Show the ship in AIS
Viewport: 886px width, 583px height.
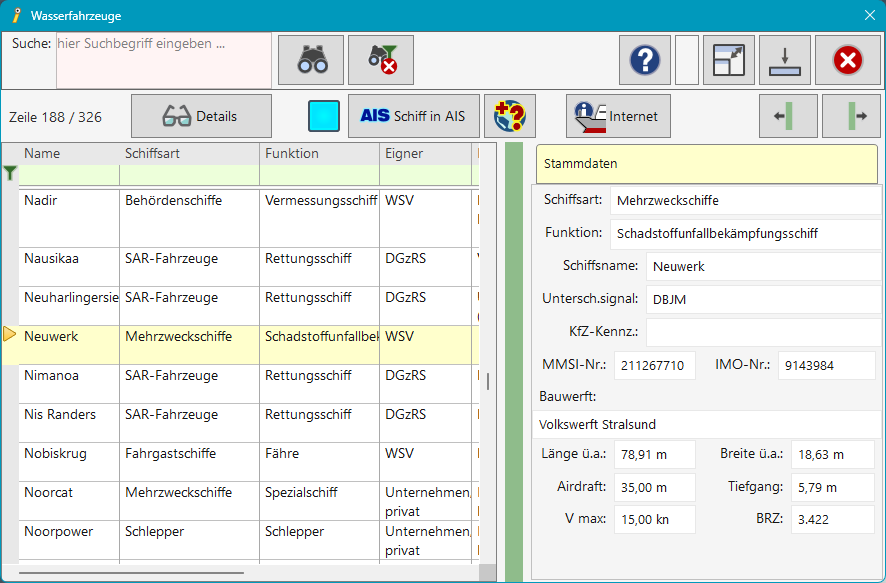[413, 115]
